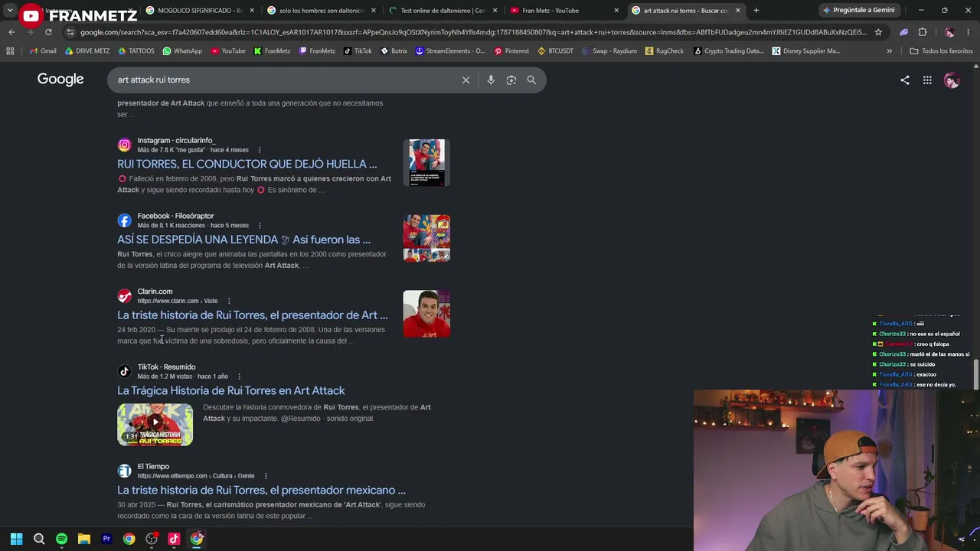Open Google Lens image search
Image resolution: width=980 pixels, height=551 pixels.
point(511,80)
